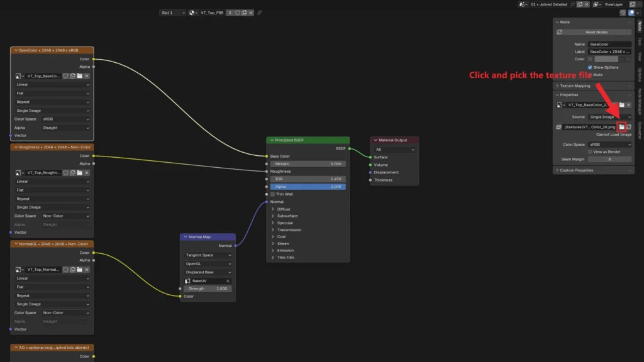Click Name field containing BaseColor
Screen dimensions: 644x362
pyautogui.click(x=610, y=45)
